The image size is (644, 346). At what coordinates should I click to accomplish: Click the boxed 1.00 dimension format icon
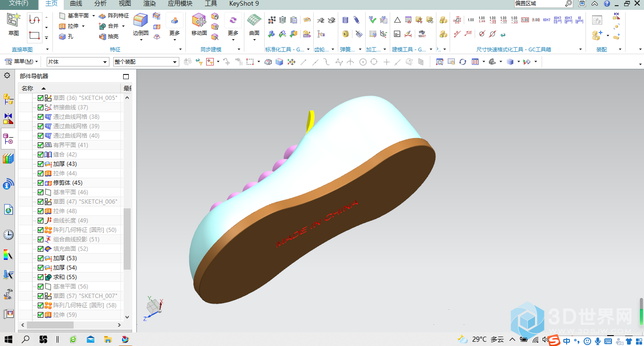click(525, 20)
